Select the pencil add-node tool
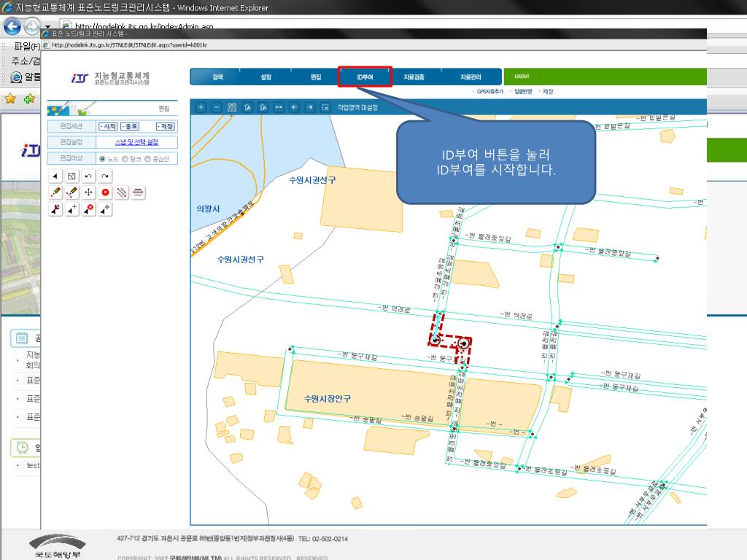Screen dimensions: 747x560 (x=55, y=192)
